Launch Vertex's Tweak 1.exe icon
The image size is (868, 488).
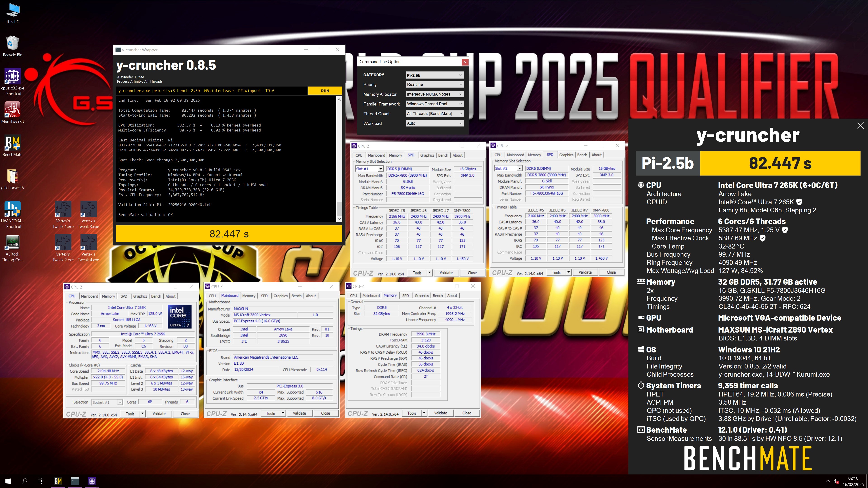tap(63, 215)
